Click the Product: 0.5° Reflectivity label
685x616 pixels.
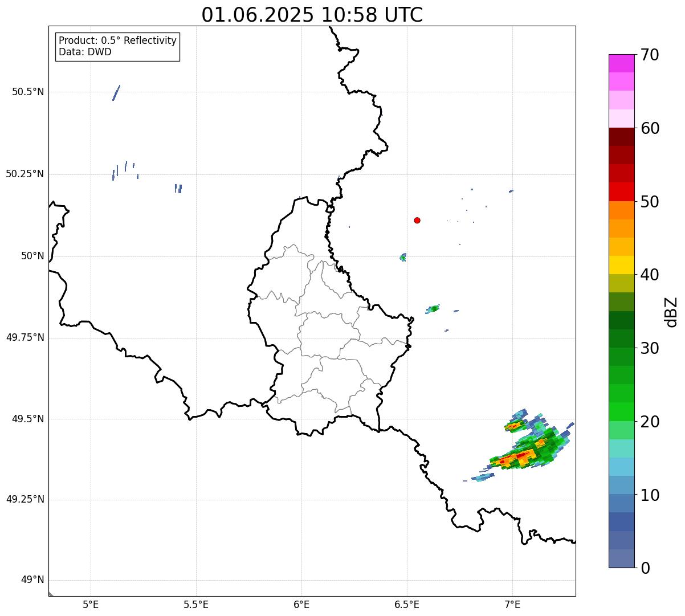tap(117, 41)
